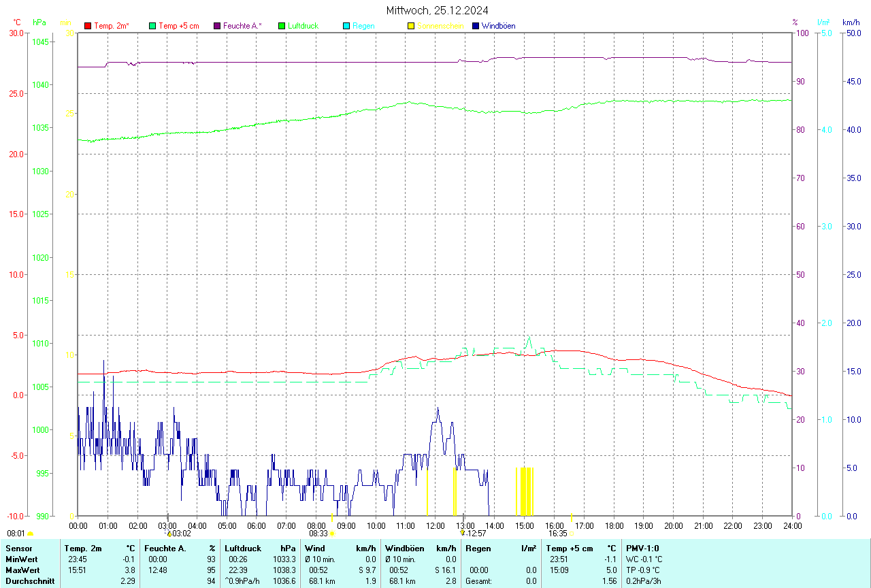Screen dimensions: 871x588
Task: Click the MaxWert row label
Action: click(x=23, y=570)
